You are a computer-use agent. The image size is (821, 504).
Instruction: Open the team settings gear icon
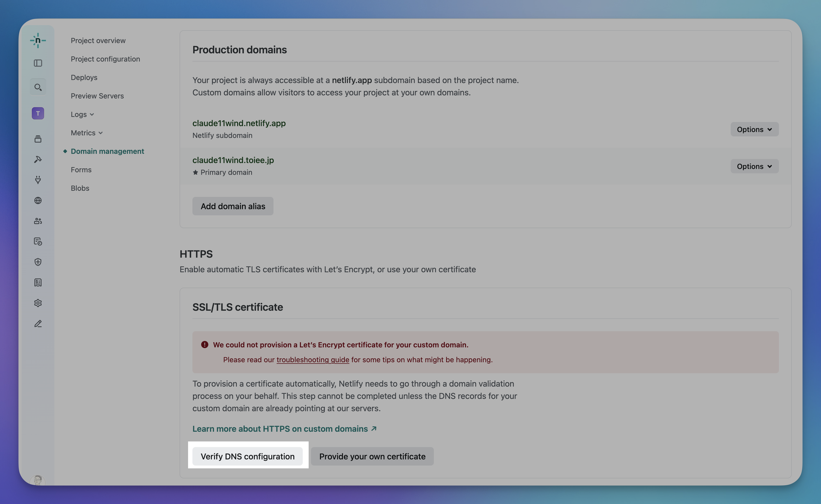click(38, 303)
